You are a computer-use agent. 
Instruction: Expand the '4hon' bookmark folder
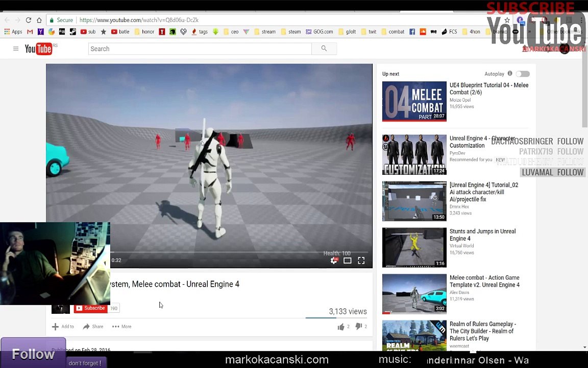(x=472, y=32)
